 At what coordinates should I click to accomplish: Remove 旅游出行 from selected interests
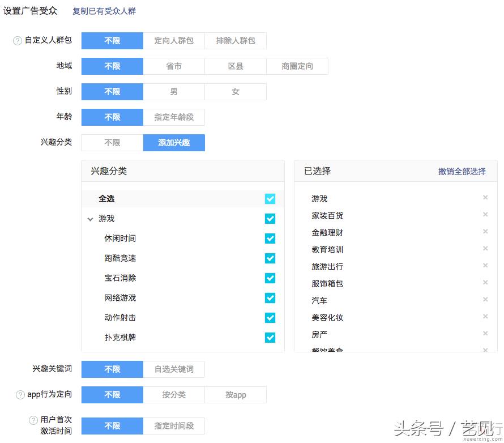[485, 266]
